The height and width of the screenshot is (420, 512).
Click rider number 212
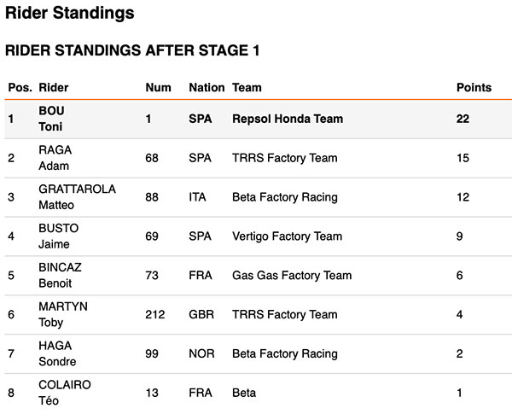155,315
